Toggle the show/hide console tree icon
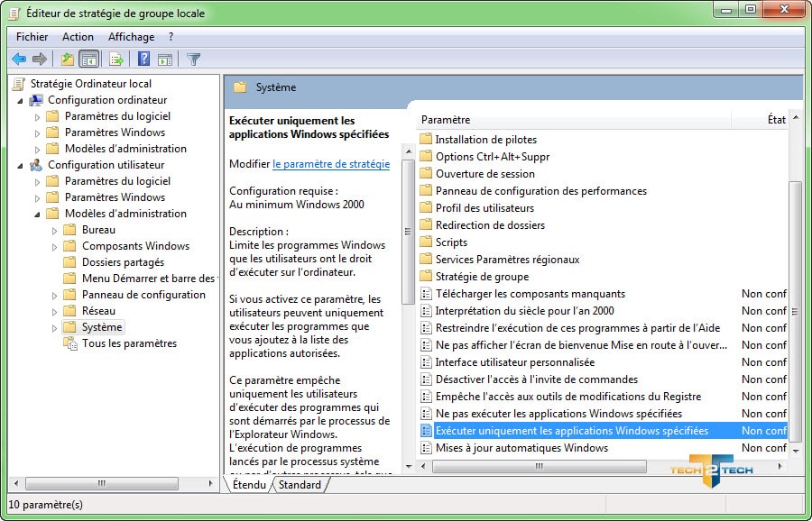 (x=88, y=59)
